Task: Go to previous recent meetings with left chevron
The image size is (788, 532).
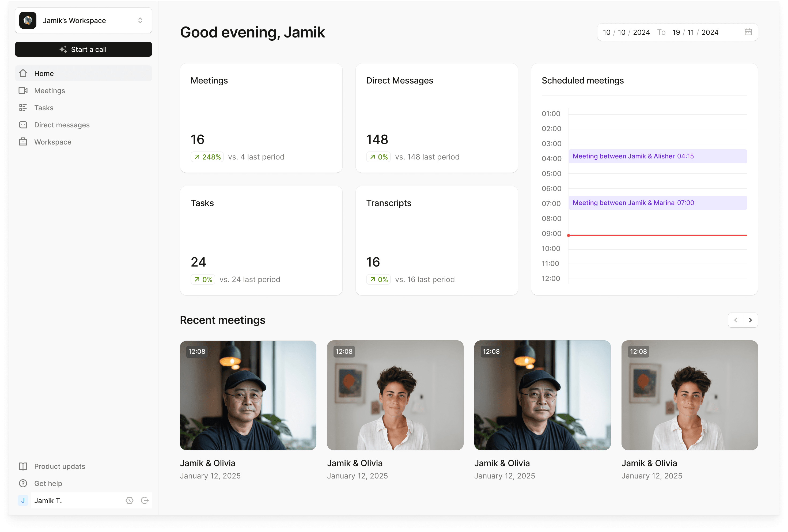Action: 736,320
